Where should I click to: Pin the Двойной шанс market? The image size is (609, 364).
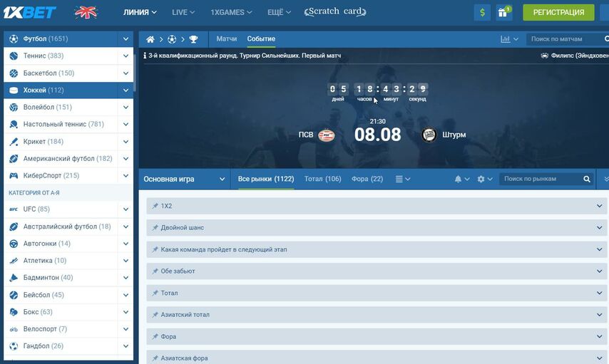click(x=155, y=227)
